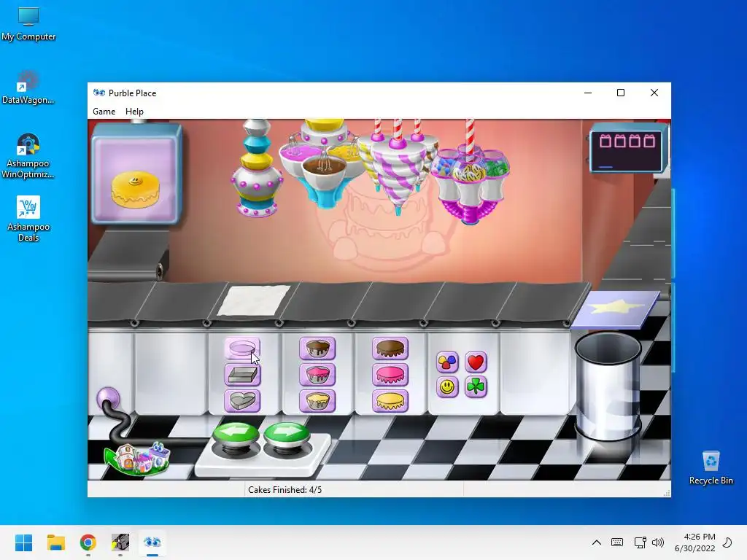Viewport: 747px width, 560px height.
Task: Move conveyor belt right with green arrow
Action: [286, 434]
